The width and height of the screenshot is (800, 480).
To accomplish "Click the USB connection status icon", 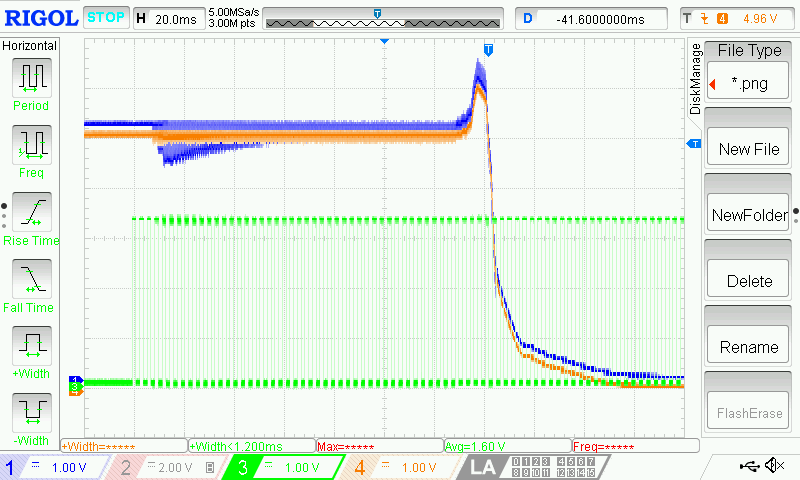I will tap(748, 466).
